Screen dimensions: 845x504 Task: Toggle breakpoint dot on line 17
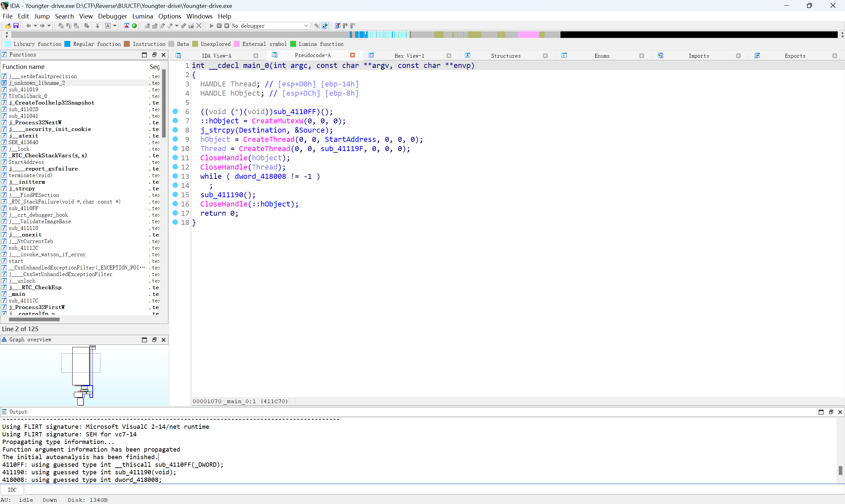[175, 213]
